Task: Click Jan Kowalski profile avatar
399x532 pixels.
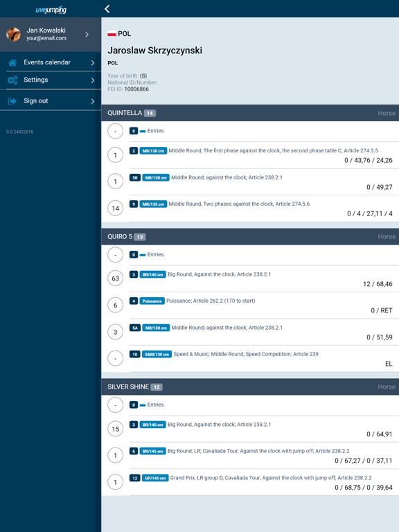Action: tap(13, 34)
